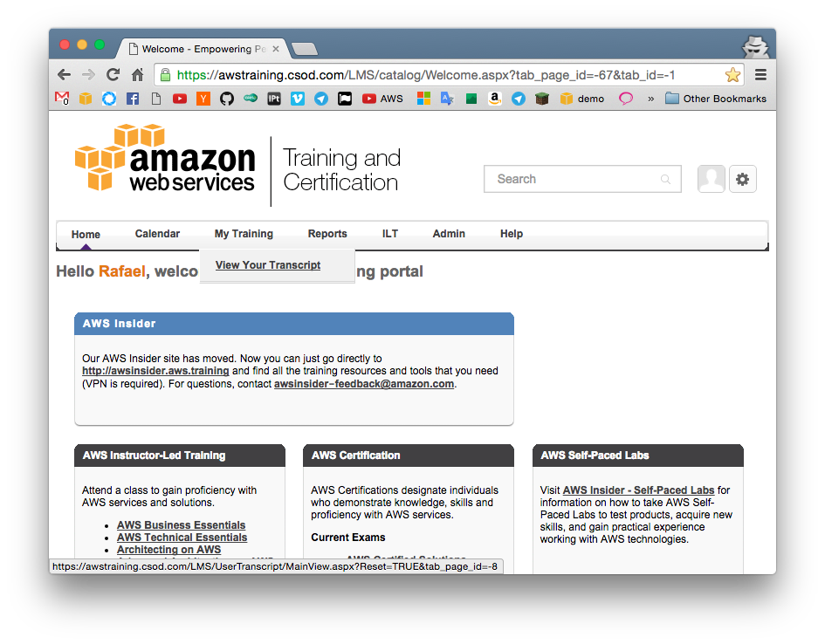Open the Architecting on AWS link
Image resolution: width=825 pixels, height=644 pixels.
click(x=168, y=550)
